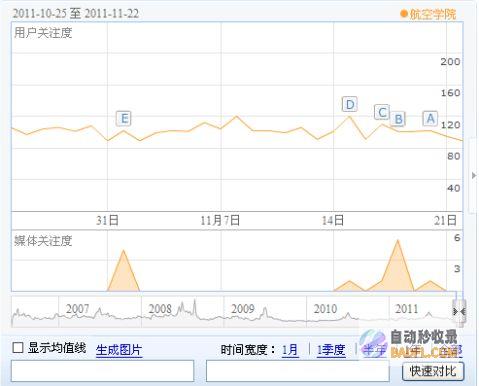
Task: Click the timeline range slider handle
Action: [x=459, y=311]
